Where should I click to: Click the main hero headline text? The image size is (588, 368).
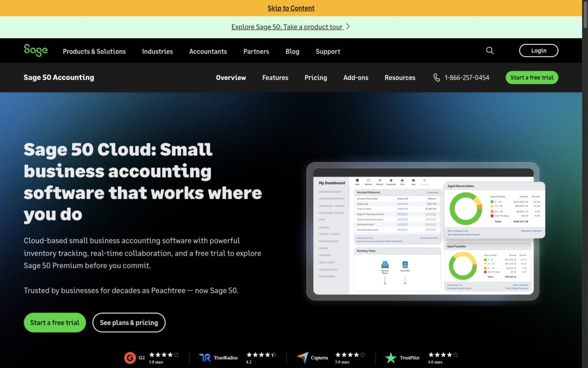tap(143, 182)
